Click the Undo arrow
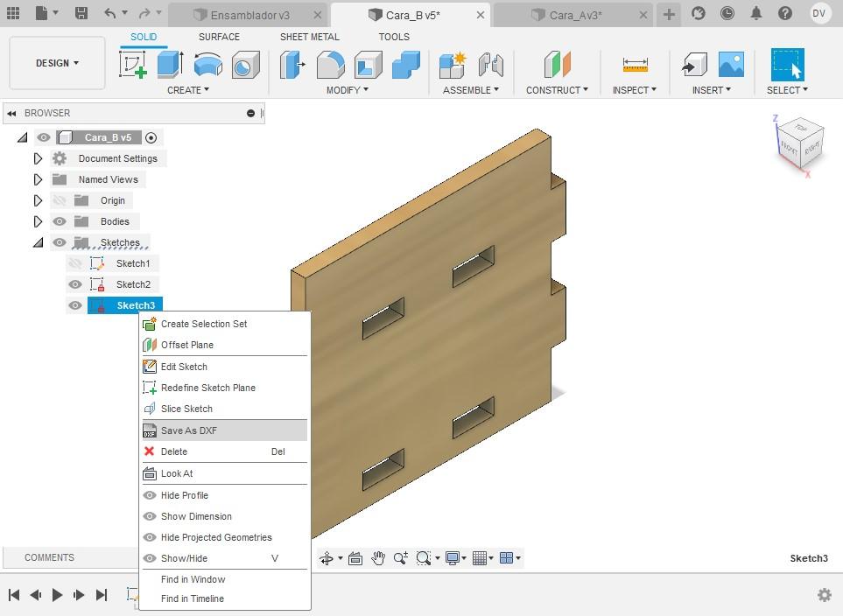Screen dimensions: 843x616 110,13
